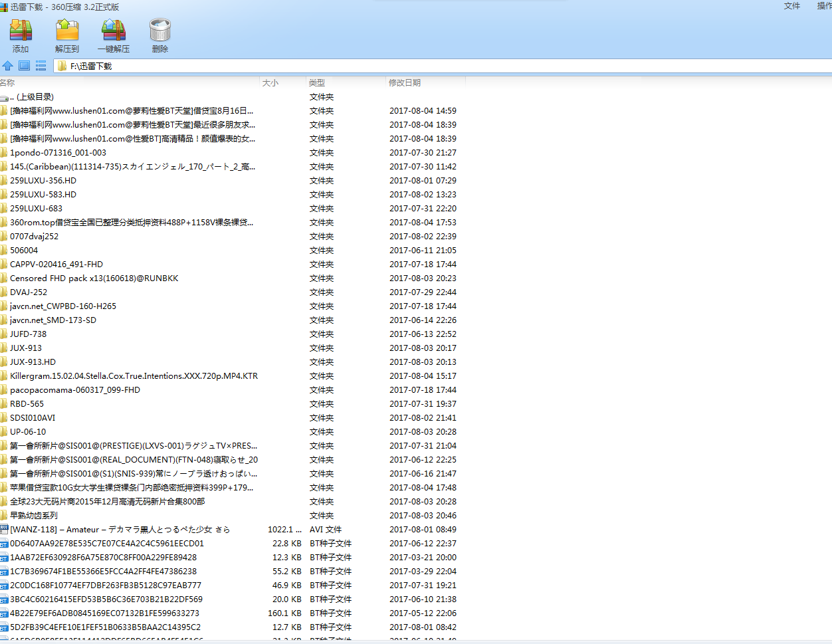
Task: Click the folder icon of RBD-565
Action: [3, 404]
